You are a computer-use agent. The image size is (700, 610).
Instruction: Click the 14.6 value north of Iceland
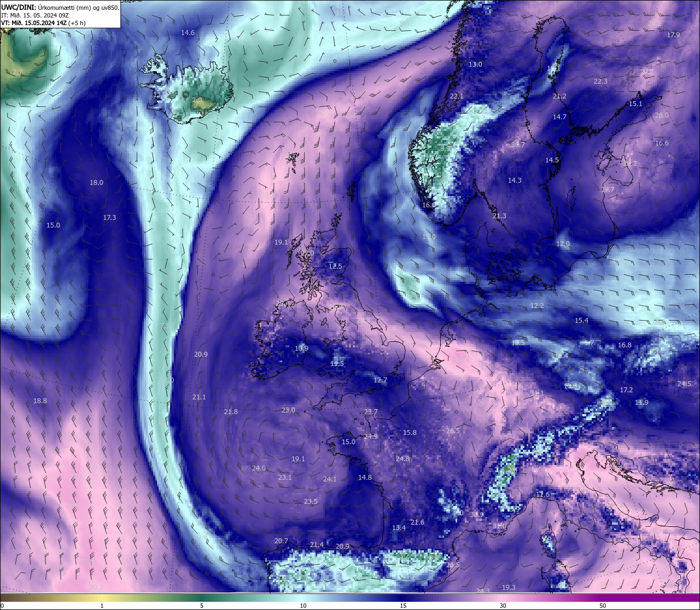188,33
